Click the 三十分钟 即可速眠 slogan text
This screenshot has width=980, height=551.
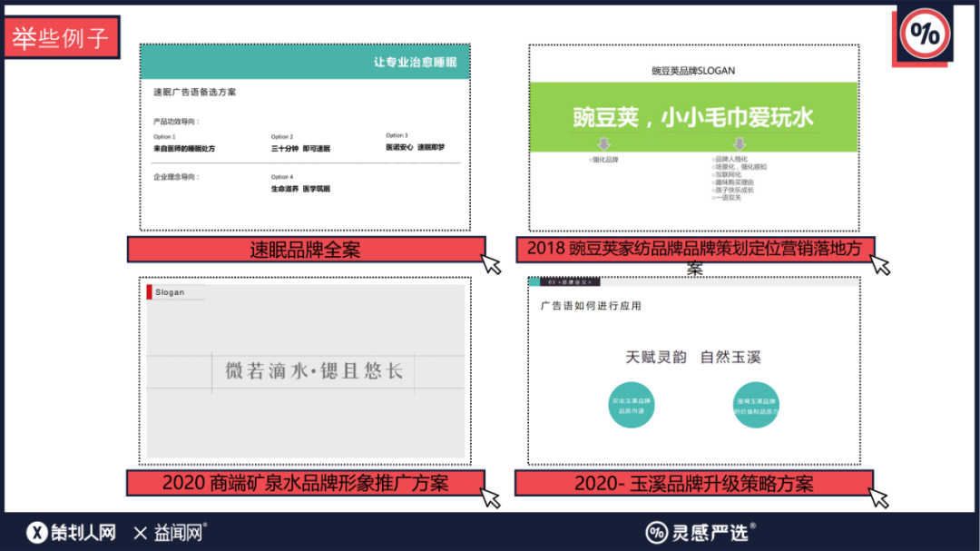point(300,149)
